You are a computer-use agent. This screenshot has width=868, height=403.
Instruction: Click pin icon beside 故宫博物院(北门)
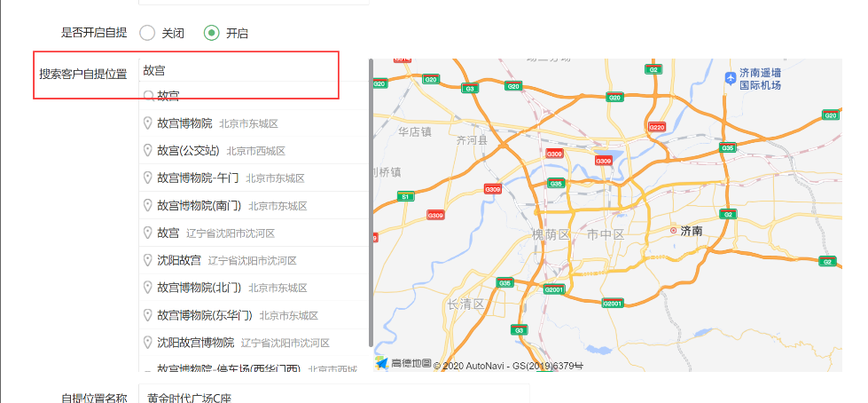pos(148,287)
